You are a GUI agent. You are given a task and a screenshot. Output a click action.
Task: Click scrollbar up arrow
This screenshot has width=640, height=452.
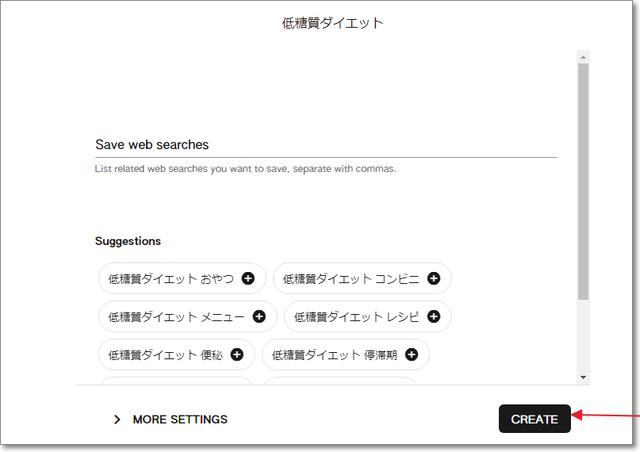[584, 57]
